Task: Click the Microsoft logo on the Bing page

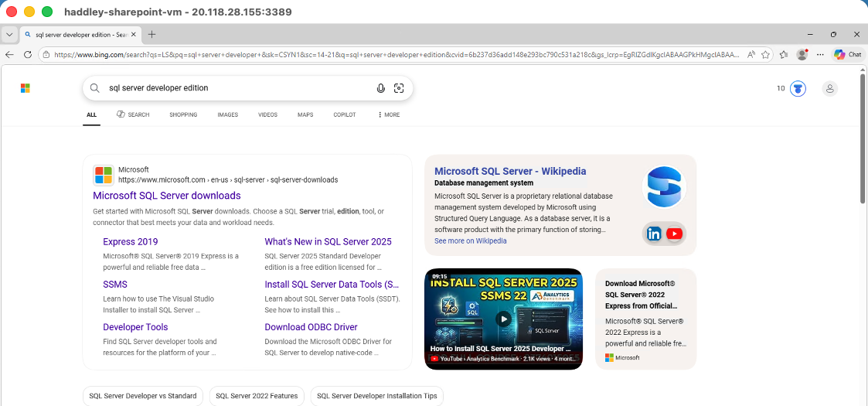Action: click(25, 89)
